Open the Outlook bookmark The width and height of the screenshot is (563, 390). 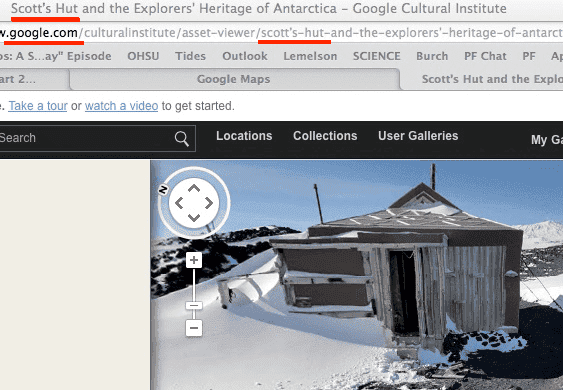(245, 56)
